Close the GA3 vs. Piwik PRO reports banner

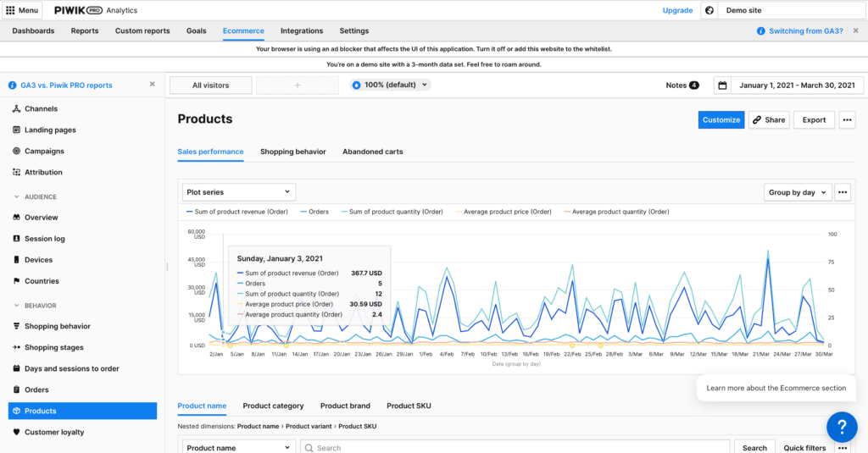point(153,85)
